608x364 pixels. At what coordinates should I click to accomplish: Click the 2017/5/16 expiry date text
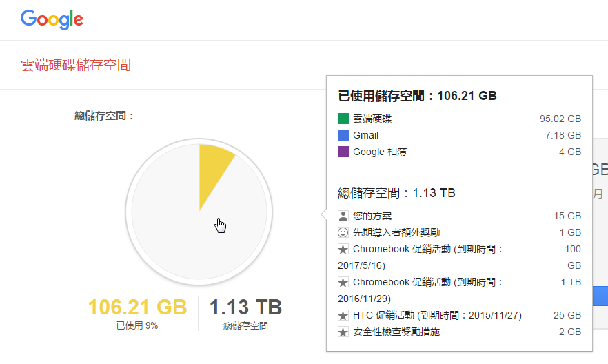coord(361,265)
